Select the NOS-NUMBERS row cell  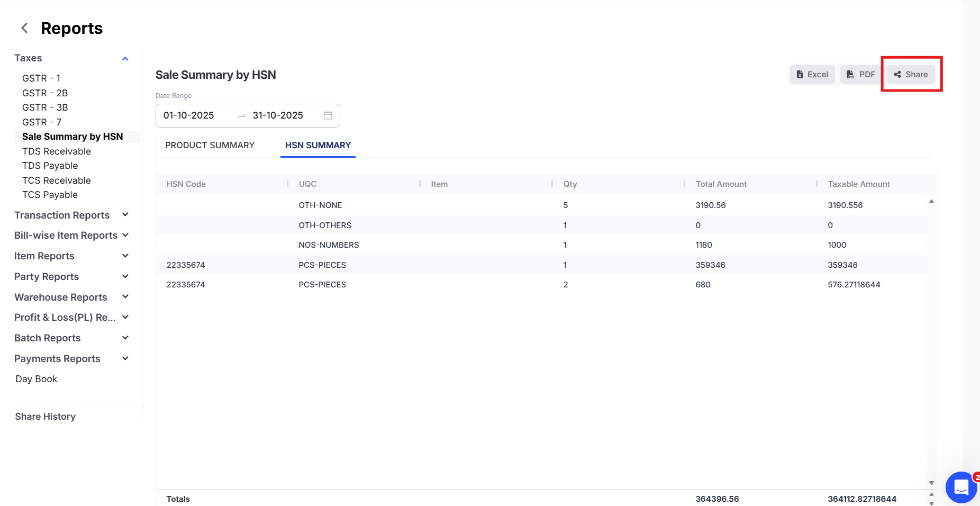tap(329, 245)
